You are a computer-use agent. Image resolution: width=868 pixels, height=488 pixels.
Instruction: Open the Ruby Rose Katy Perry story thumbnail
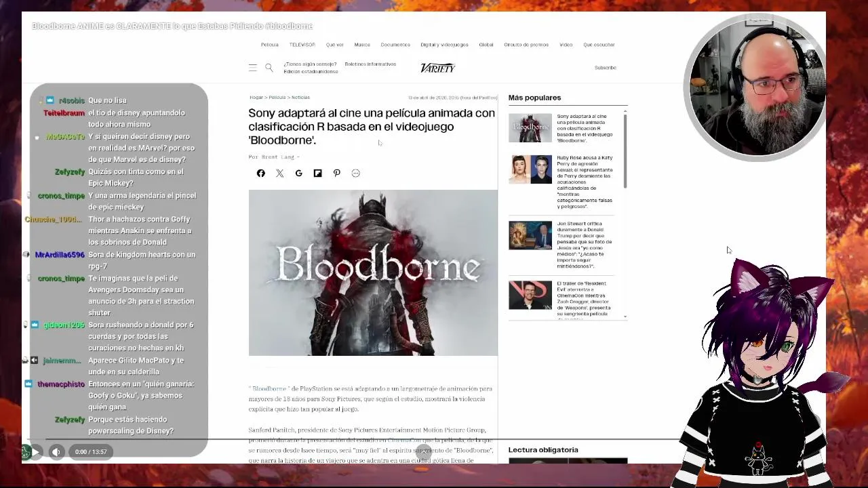(530, 169)
